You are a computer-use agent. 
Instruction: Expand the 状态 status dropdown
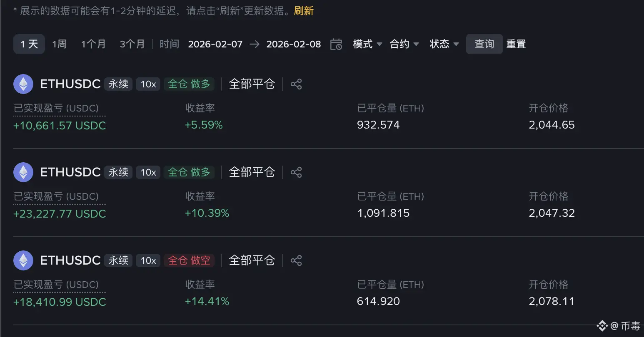point(444,44)
